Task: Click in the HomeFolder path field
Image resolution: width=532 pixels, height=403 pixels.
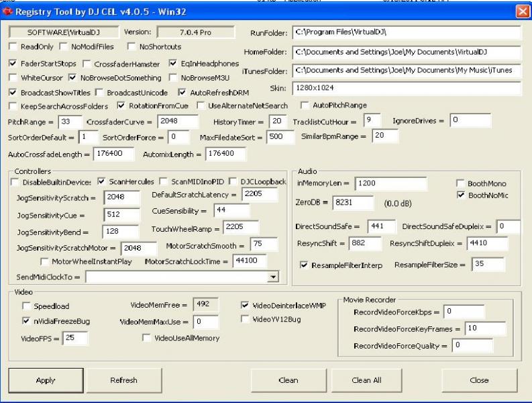Action: (407, 52)
